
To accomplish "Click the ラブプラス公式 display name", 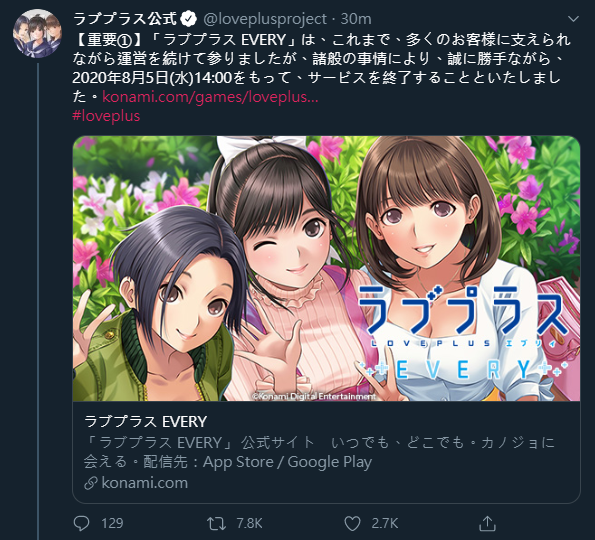I will click(125, 19).
